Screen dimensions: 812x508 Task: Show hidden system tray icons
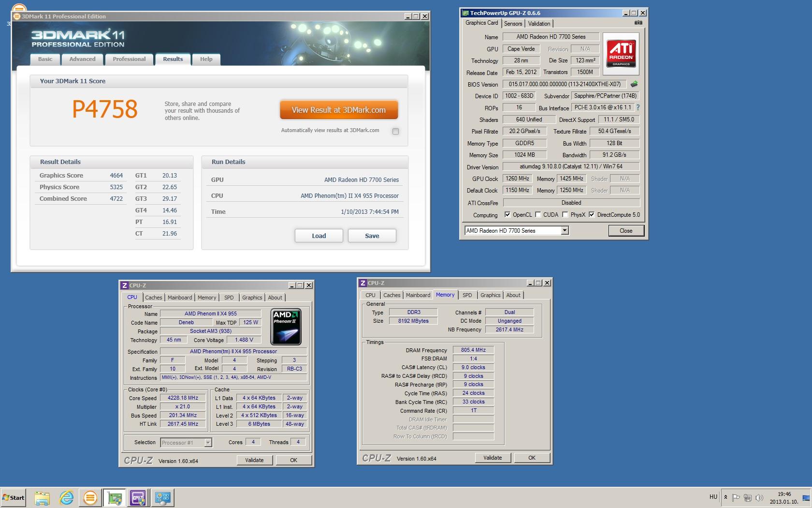tap(725, 497)
